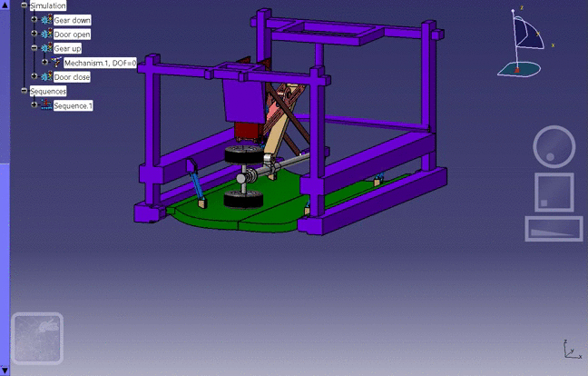The image size is (588, 376).
Task: Click the Door open simulation icon
Action: tap(46, 34)
